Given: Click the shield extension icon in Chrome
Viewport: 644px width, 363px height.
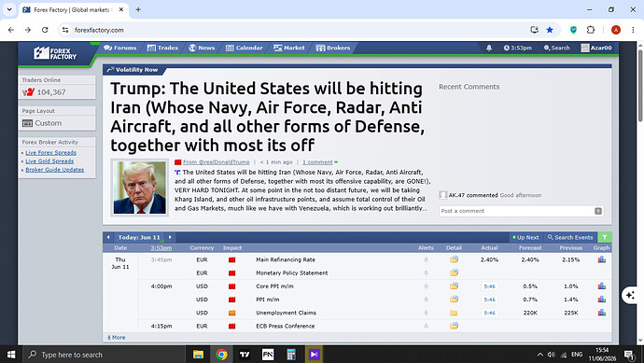Looking at the screenshot, I should pyautogui.click(x=573, y=30).
